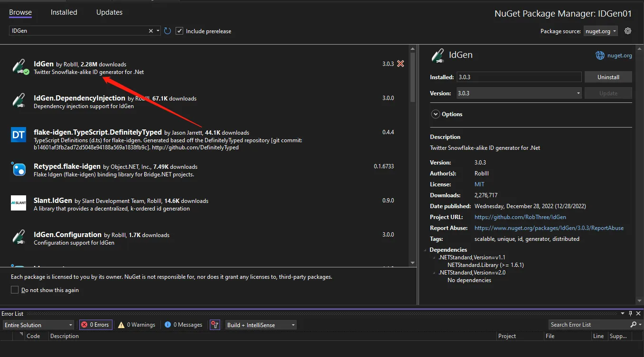
Task: Click the Search Error List field
Action: tap(588, 325)
